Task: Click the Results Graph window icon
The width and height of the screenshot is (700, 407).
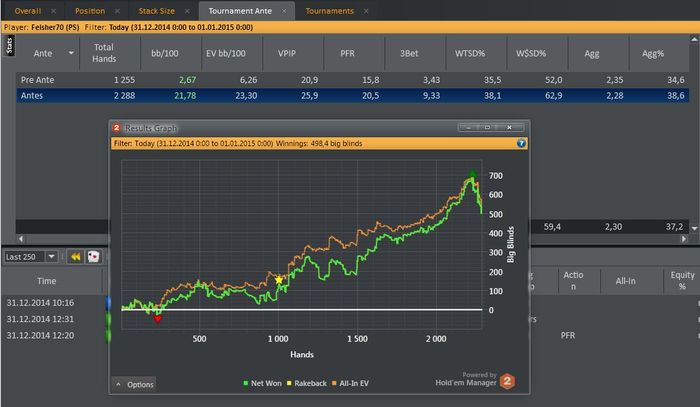Action: [117, 128]
